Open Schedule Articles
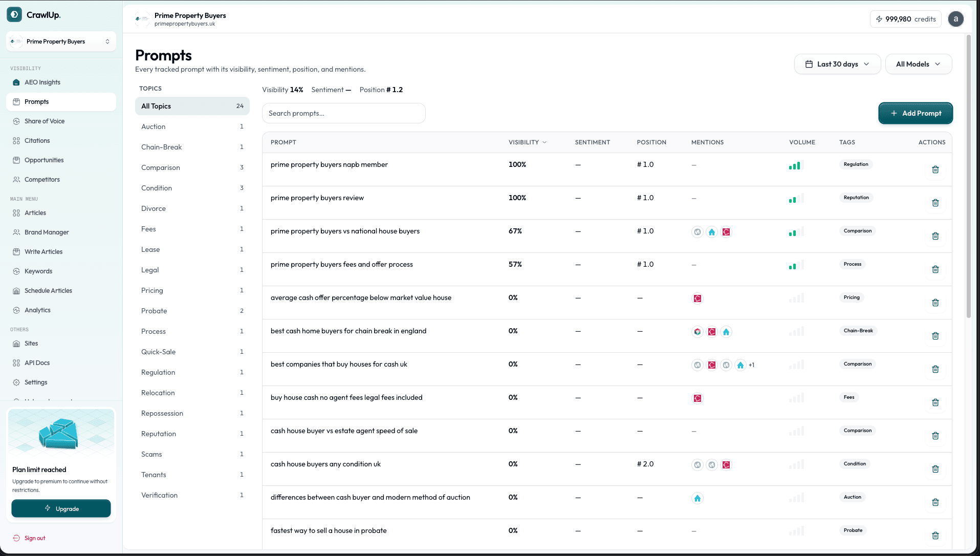 (61, 291)
